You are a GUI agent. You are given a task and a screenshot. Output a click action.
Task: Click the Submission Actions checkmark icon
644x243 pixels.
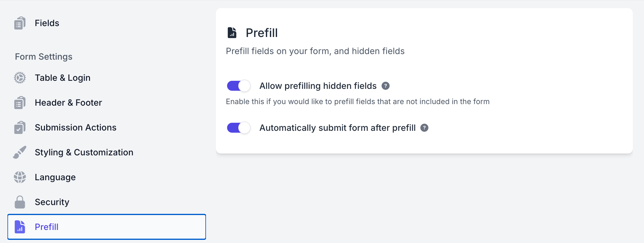click(x=20, y=127)
